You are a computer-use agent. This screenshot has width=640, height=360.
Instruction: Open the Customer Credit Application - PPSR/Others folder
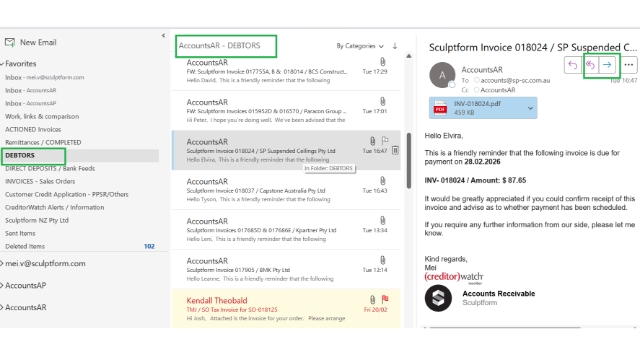click(x=67, y=194)
